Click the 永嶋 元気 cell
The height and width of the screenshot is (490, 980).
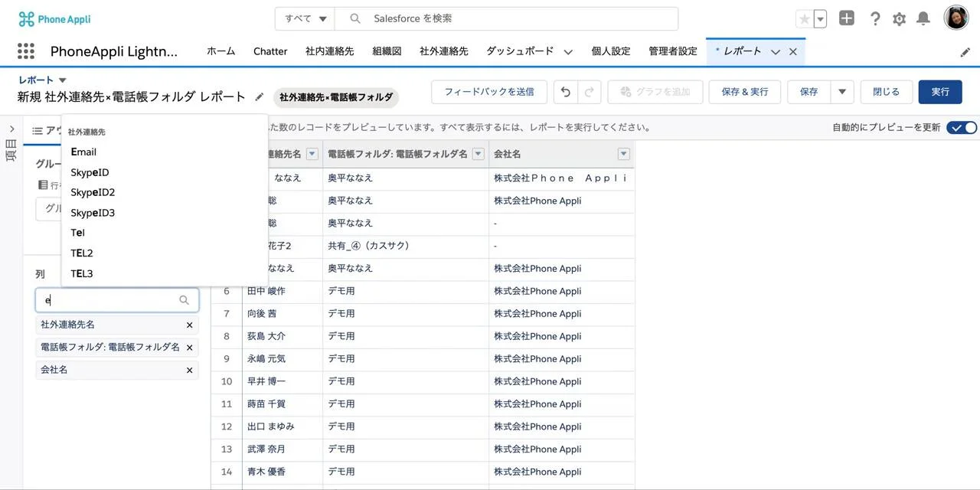pyautogui.click(x=283, y=359)
